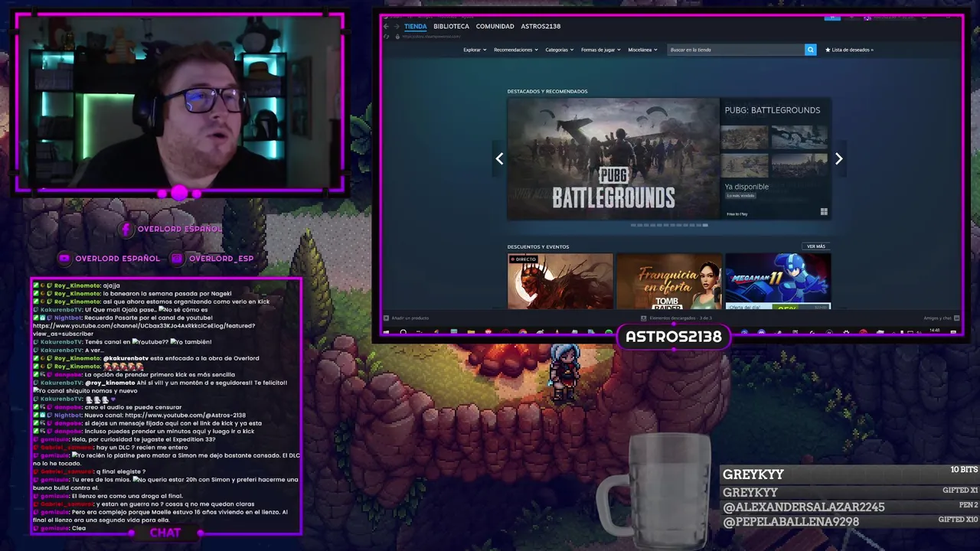
Task: Open the DIRECTO live event card
Action: click(x=560, y=281)
